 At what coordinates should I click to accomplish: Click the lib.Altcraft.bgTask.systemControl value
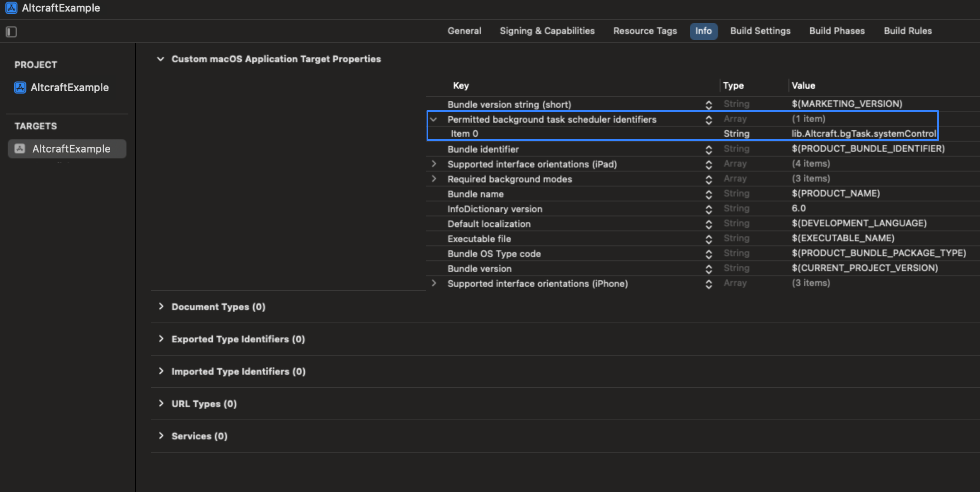pos(864,133)
